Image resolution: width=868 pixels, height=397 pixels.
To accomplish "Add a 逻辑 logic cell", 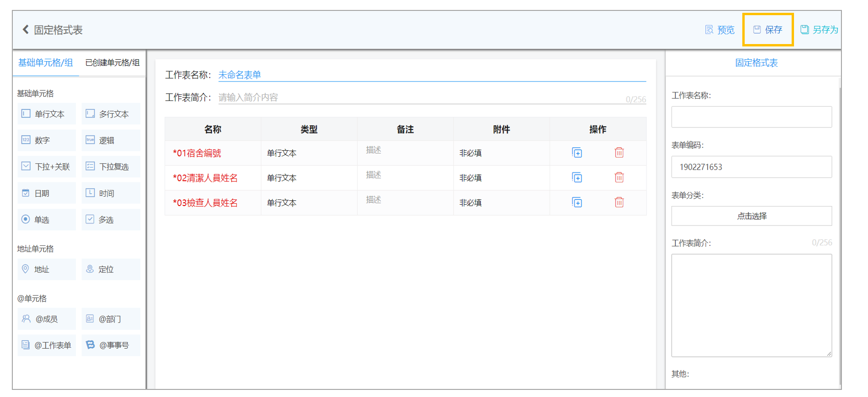I will pyautogui.click(x=111, y=140).
